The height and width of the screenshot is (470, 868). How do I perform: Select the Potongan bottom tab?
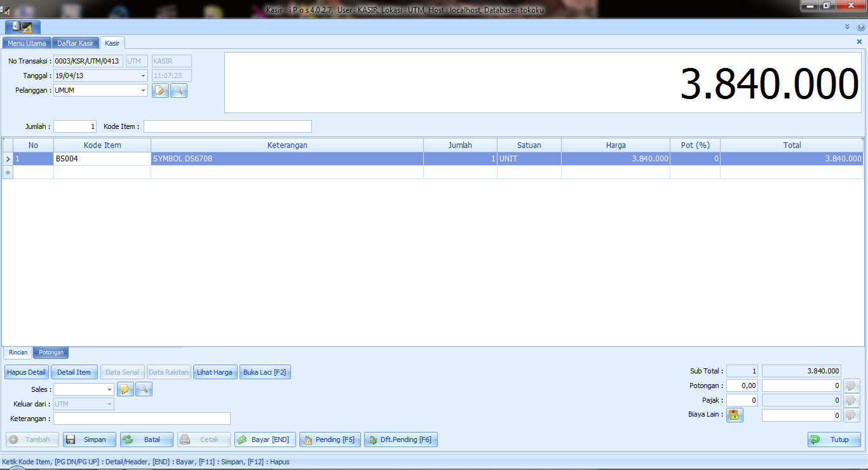point(50,352)
